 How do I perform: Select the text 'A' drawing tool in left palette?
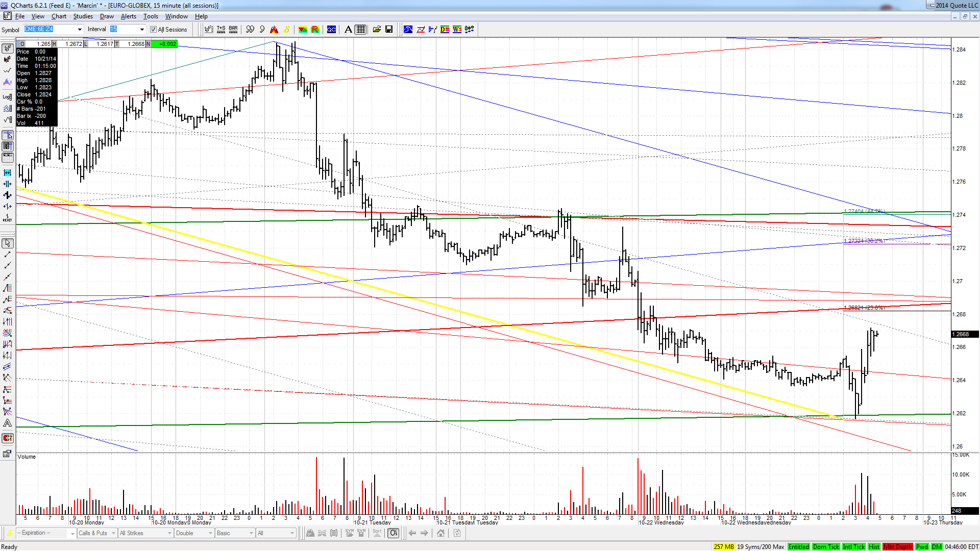[x=8, y=423]
